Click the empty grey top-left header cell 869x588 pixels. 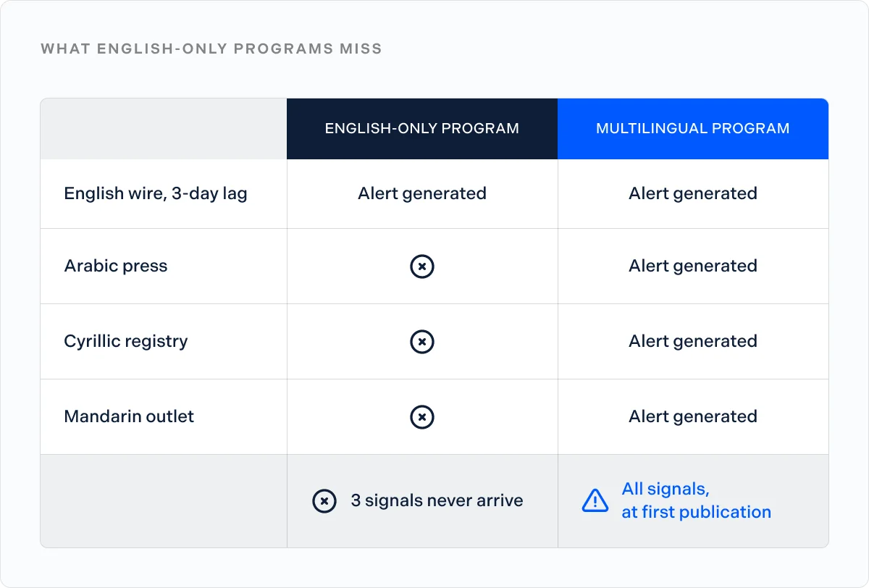tap(164, 129)
